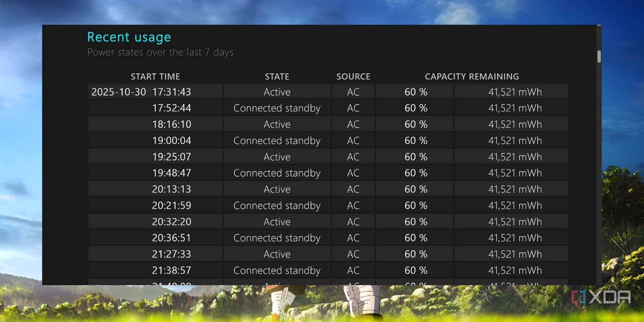Click Active state in the 19:25:07 row
The image size is (644, 322).
point(277,157)
